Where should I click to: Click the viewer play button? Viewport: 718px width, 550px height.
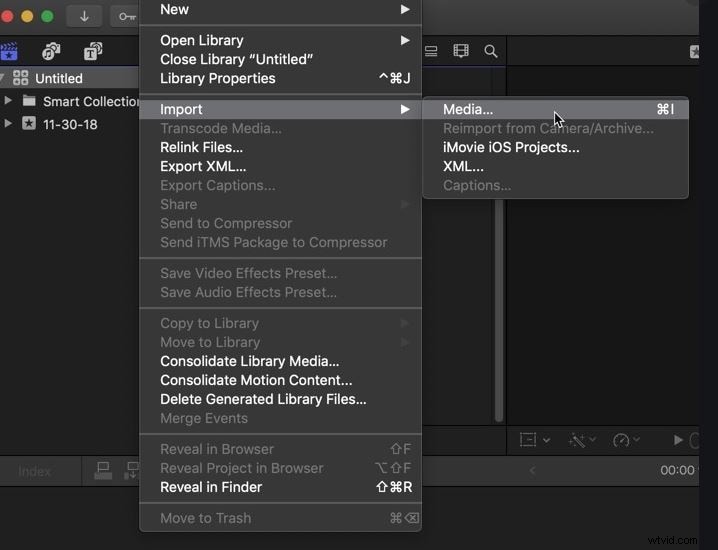678,440
